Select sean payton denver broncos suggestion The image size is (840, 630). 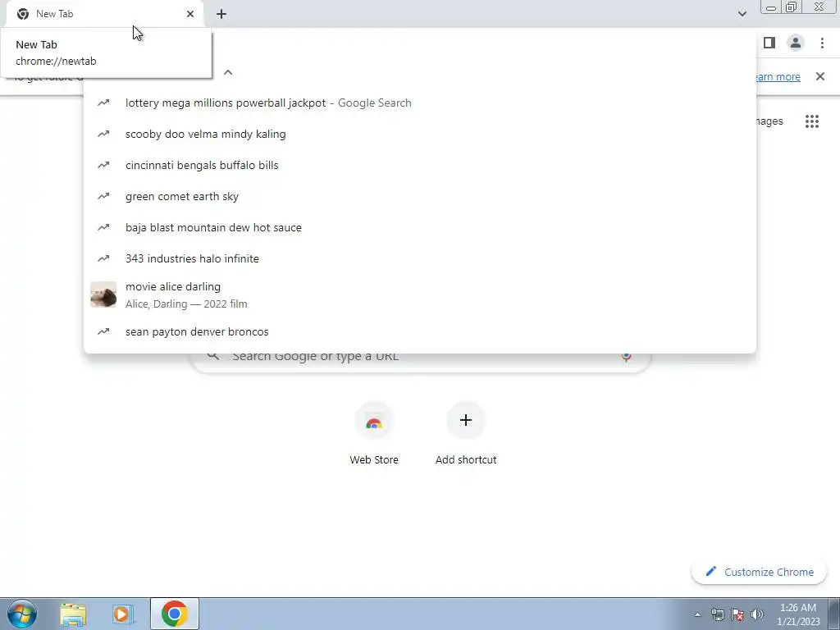[420, 331]
